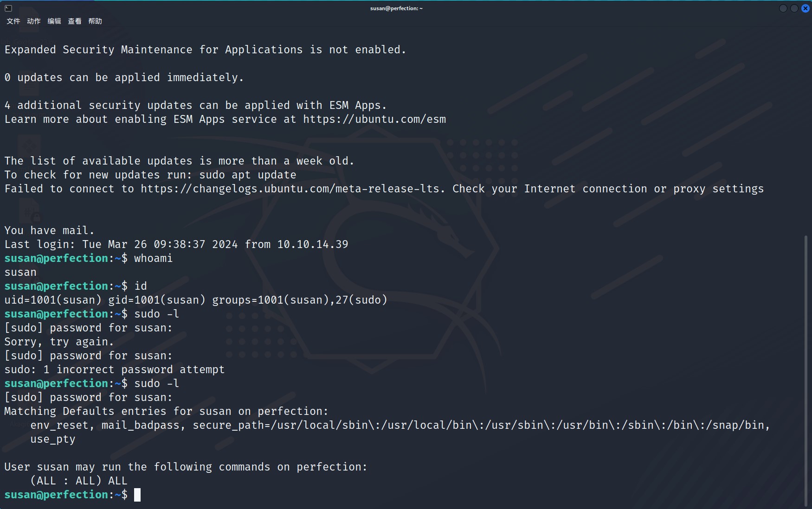
Task: Click window title 'susan@perfection: ~'
Action: point(396,8)
